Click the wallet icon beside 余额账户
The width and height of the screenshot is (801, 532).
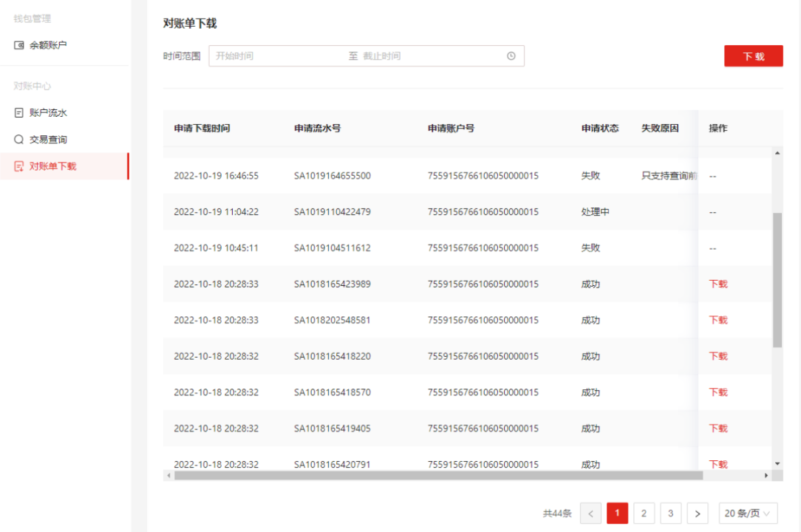[x=19, y=45]
